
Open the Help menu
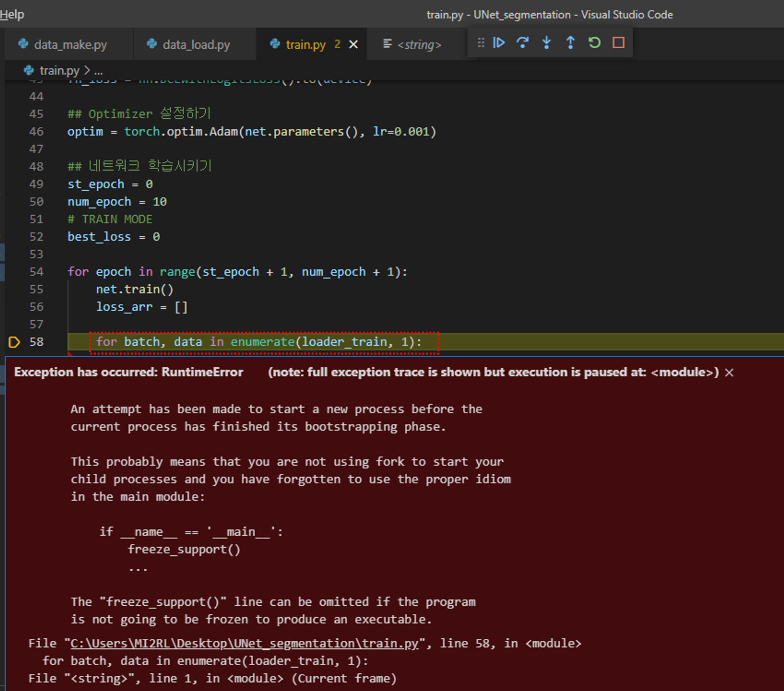pyautogui.click(x=12, y=14)
